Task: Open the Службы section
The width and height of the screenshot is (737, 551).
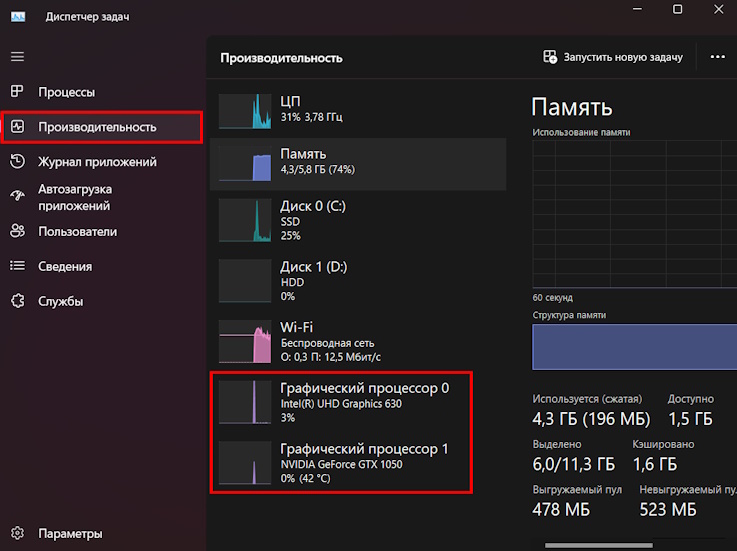Action: (x=102, y=301)
